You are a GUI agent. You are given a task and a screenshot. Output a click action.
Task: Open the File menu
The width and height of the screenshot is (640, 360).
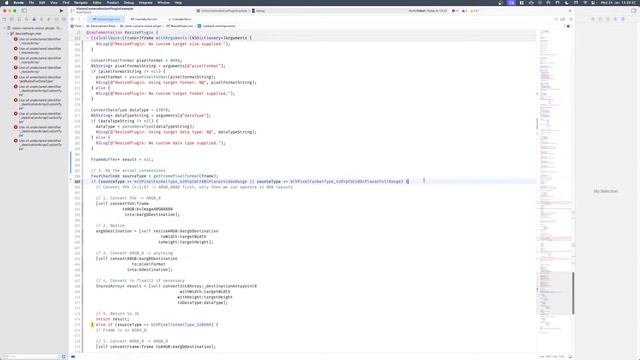tap(31, 2)
